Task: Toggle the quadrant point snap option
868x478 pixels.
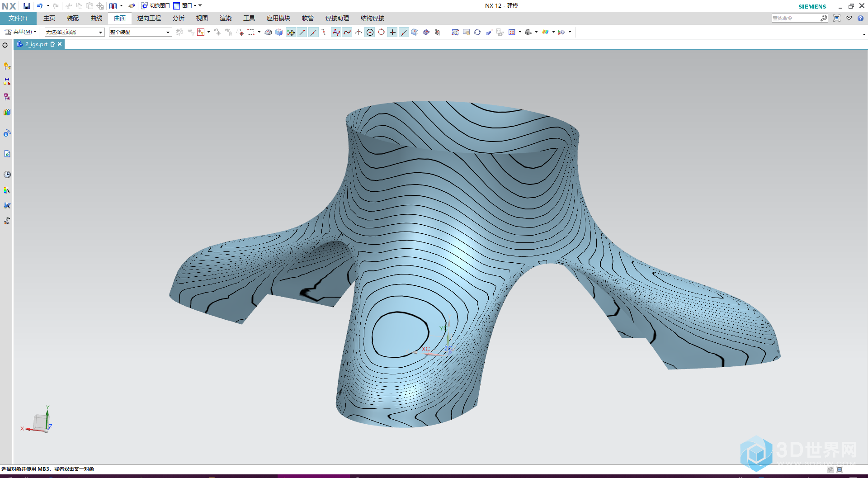Action: (x=381, y=32)
